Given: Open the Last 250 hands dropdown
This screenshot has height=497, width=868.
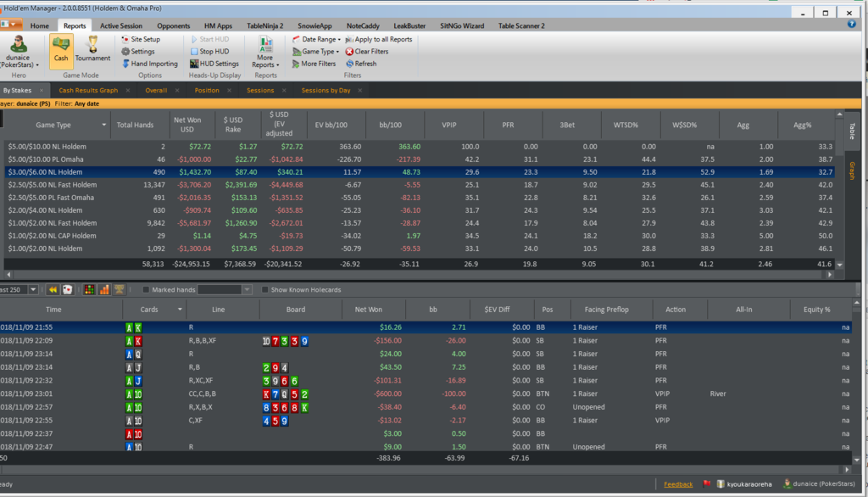Looking at the screenshot, I should (x=33, y=290).
